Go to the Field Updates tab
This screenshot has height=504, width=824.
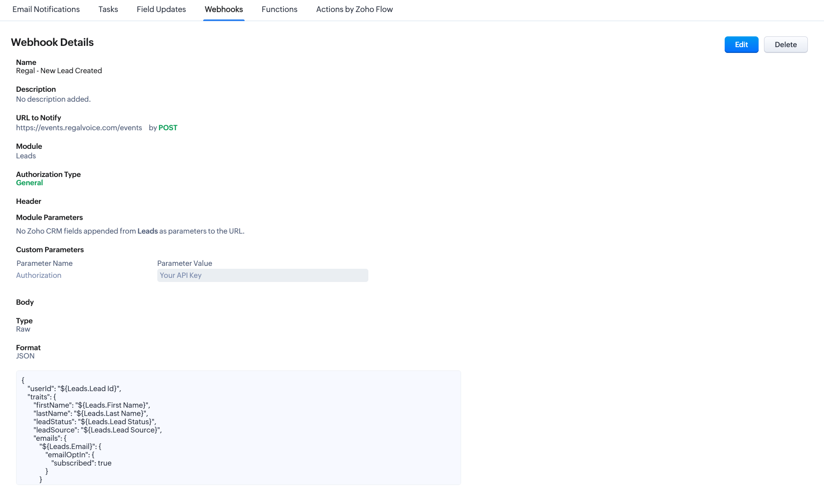click(161, 9)
